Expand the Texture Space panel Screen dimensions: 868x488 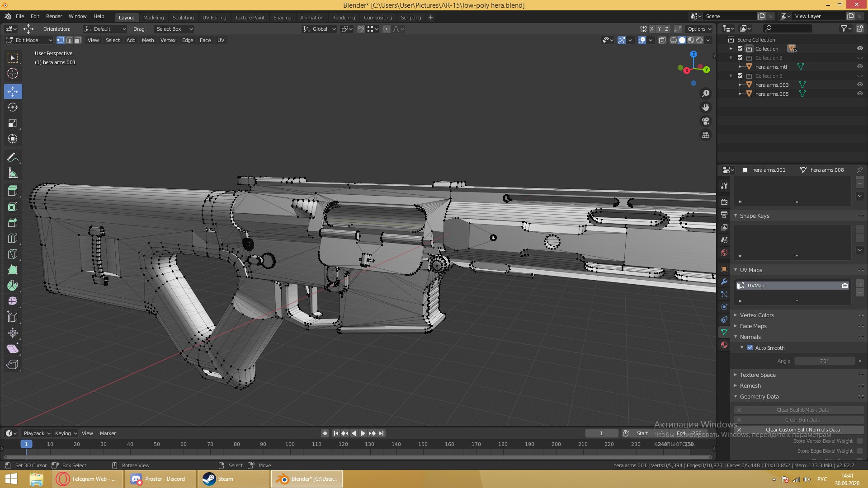point(757,375)
